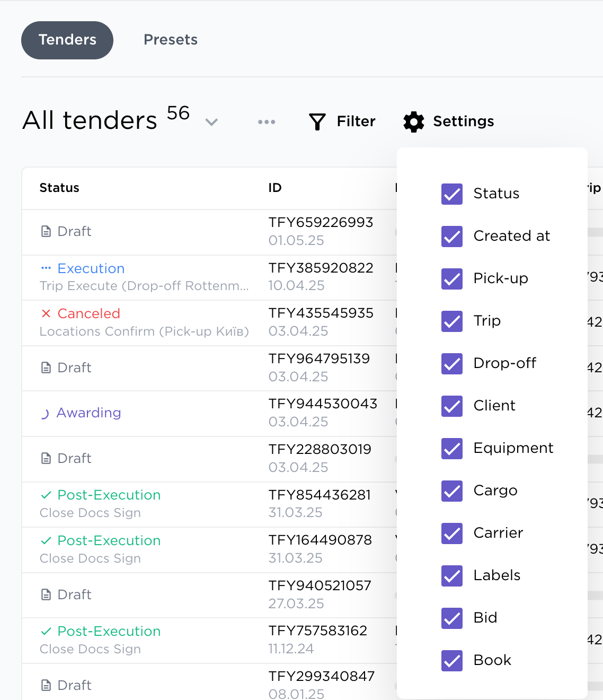Switch to the Tenders tab
This screenshot has height=700, width=603.
pos(67,40)
